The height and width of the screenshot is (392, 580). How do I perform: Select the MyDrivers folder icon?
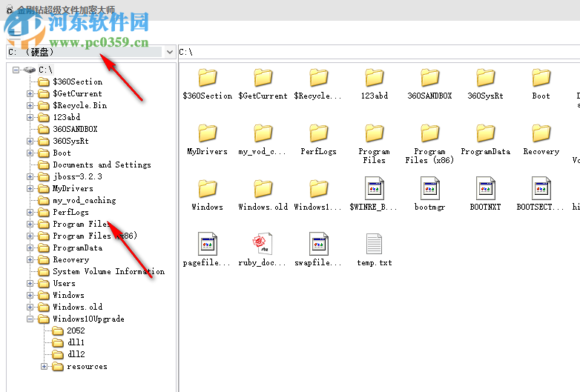click(208, 133)
